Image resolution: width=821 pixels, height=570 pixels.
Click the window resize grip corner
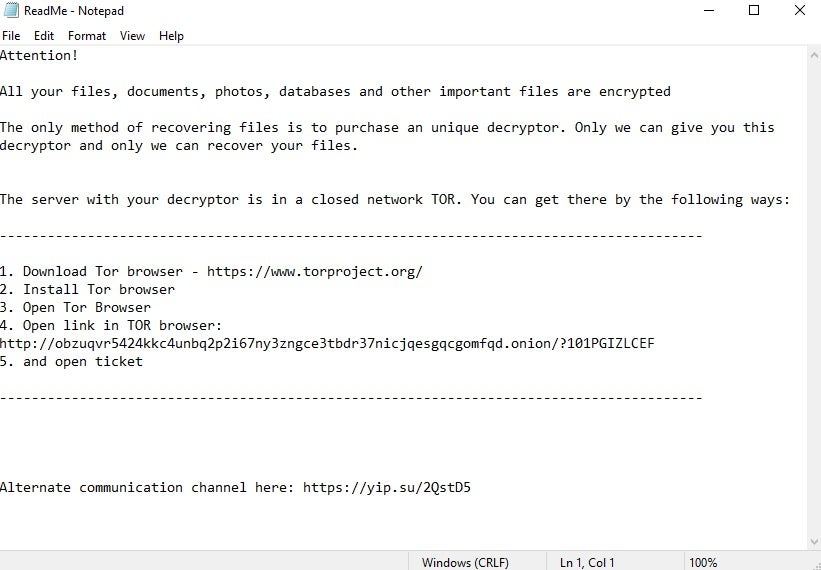point(814,563)
